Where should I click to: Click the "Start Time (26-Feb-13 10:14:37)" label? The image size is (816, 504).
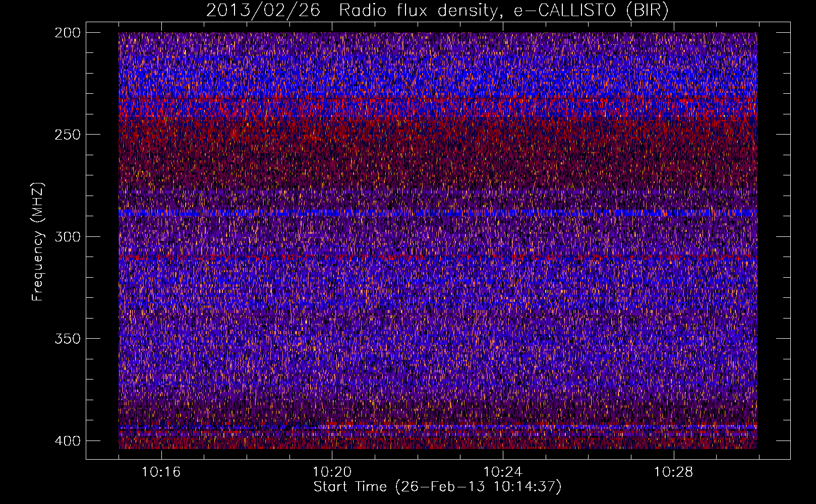[x=437, y=486]
